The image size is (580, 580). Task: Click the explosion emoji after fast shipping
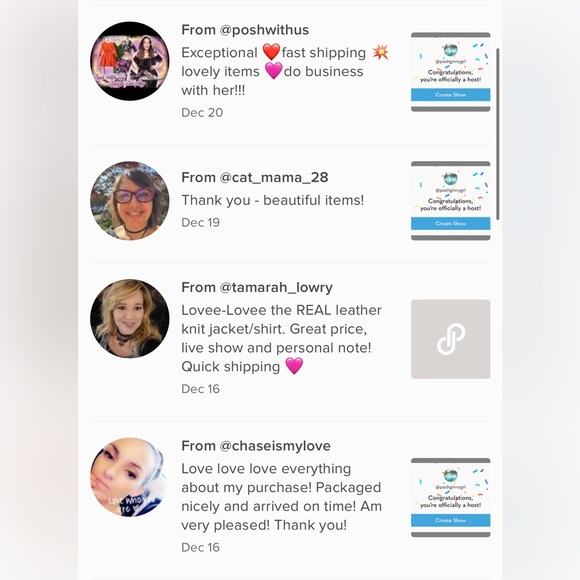pos(380,52)
